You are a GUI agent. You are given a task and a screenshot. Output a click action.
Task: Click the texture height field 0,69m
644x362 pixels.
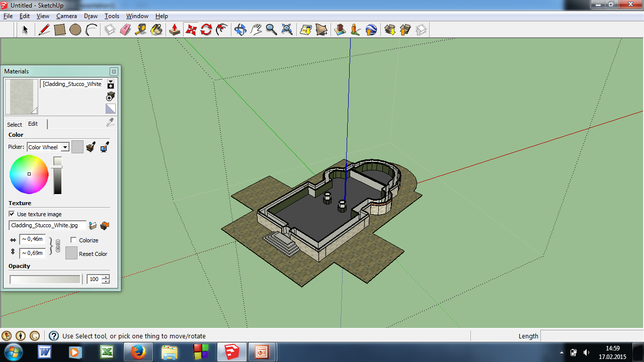coord(33,253)
